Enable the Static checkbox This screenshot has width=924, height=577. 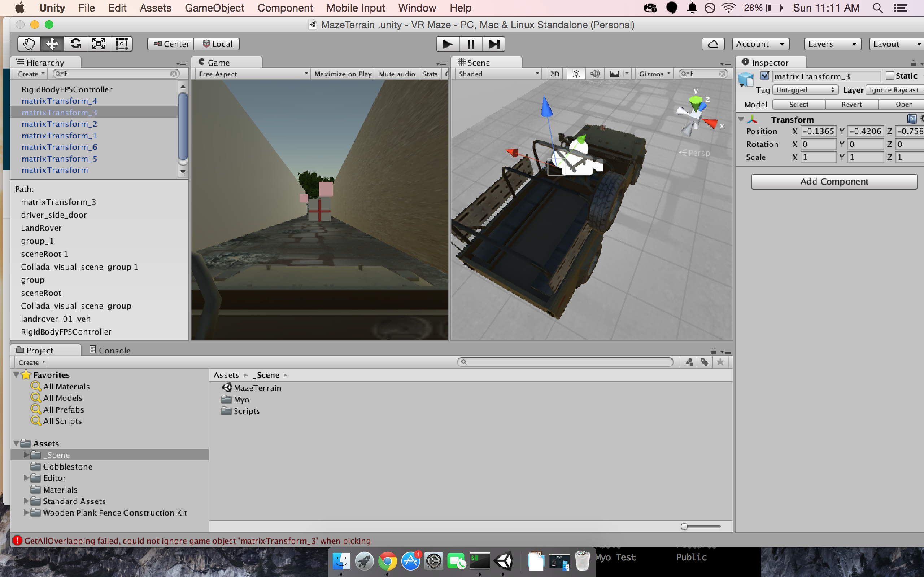pyautogui.click(x=890, y=76)
